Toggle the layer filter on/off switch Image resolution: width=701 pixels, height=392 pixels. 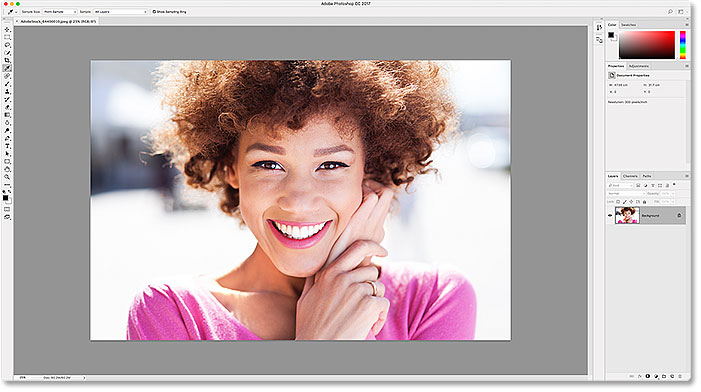click(674, 185)
